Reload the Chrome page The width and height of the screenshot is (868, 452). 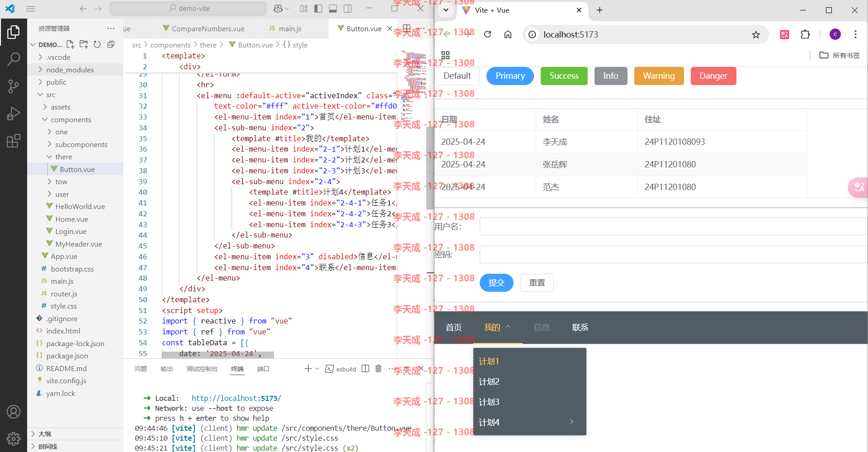click(x=487, y=34)
